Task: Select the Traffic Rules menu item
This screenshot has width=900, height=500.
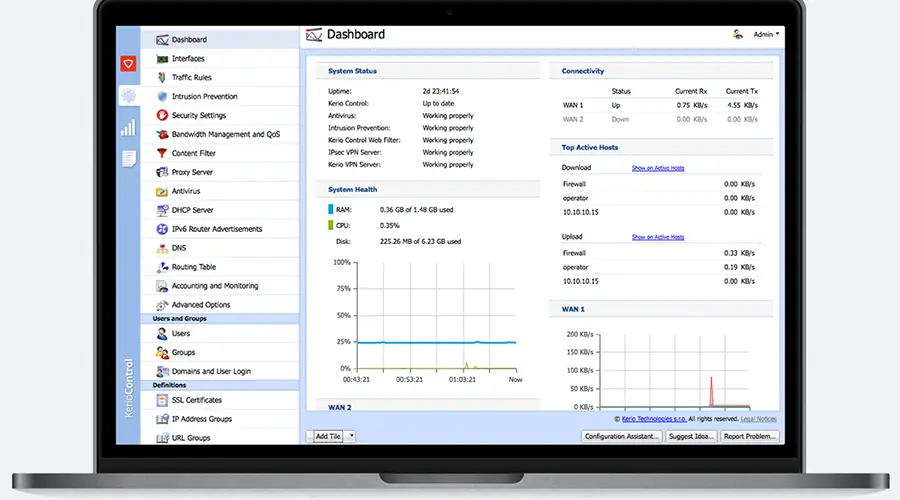Action: 220,77
